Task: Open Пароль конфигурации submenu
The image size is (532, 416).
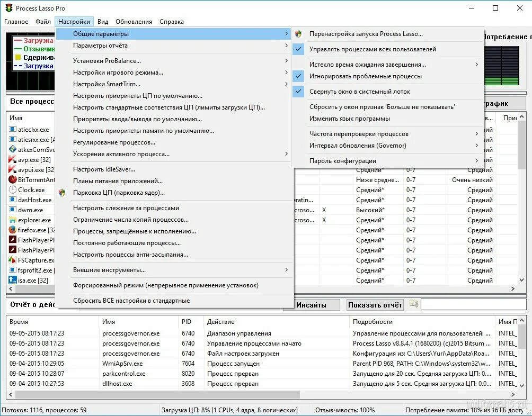Action: 387,160
